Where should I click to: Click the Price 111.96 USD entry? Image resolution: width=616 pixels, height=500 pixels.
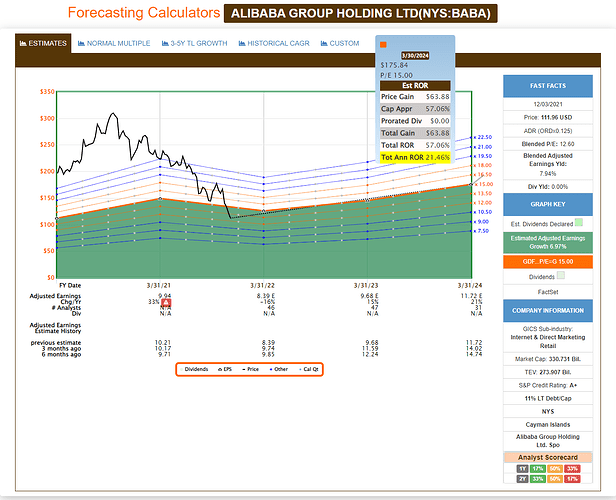(548, 117)
